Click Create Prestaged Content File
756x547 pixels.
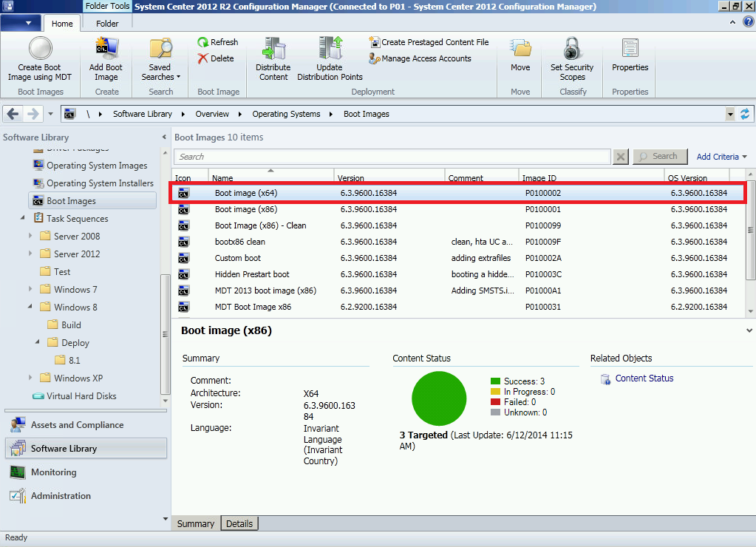429,42
